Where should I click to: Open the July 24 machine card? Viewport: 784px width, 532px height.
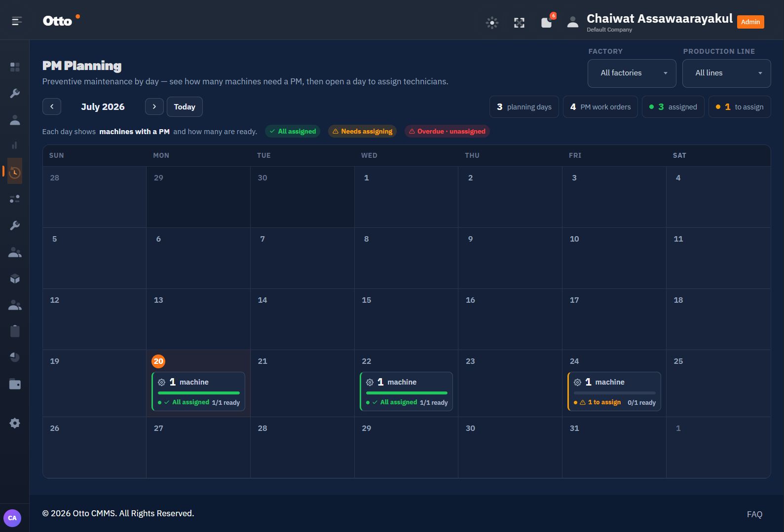click(614, 391)
